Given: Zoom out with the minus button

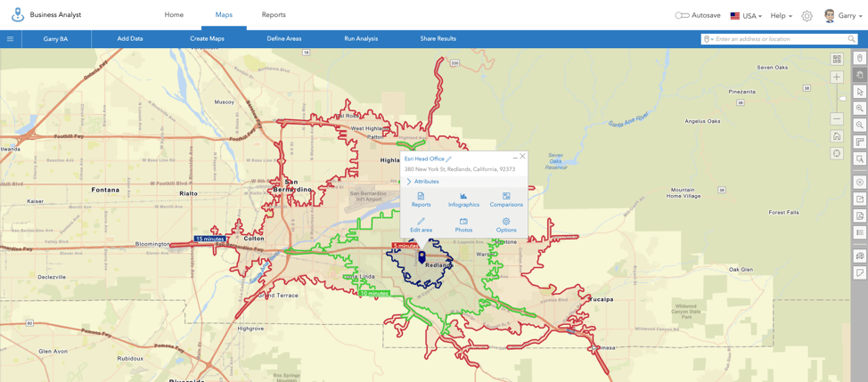Looking at the screenshot, I should [837, 118].
